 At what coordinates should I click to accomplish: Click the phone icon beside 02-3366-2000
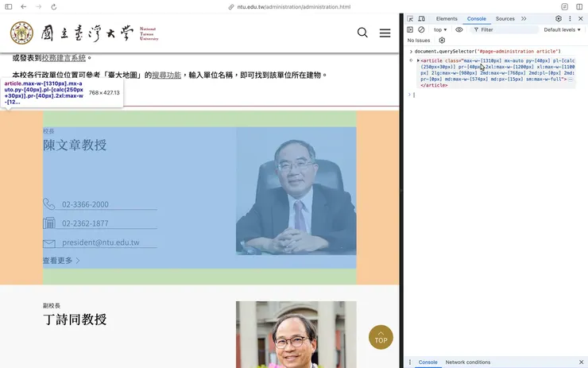48,203
